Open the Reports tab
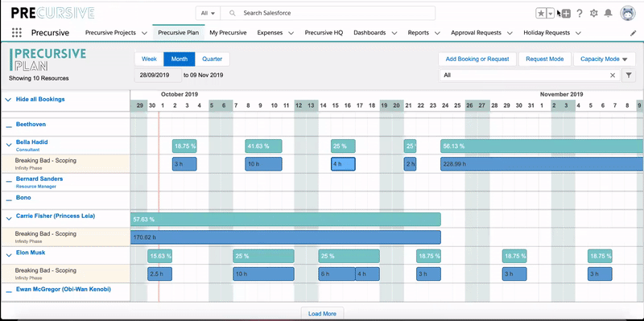 (x=418, y=33)
